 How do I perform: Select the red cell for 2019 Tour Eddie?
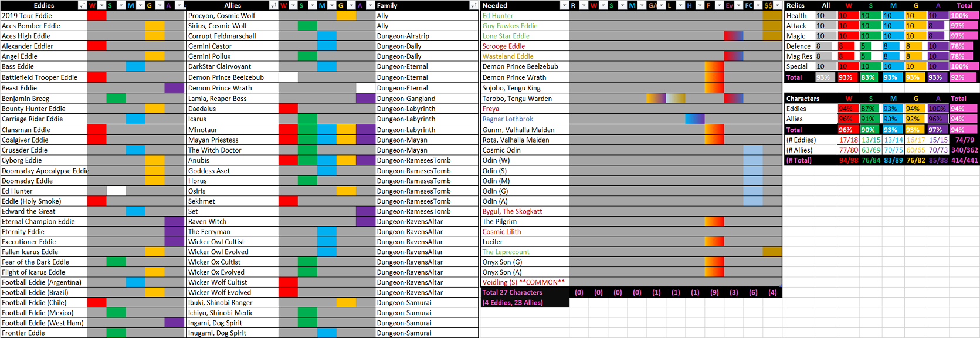(x=97, y=16)
